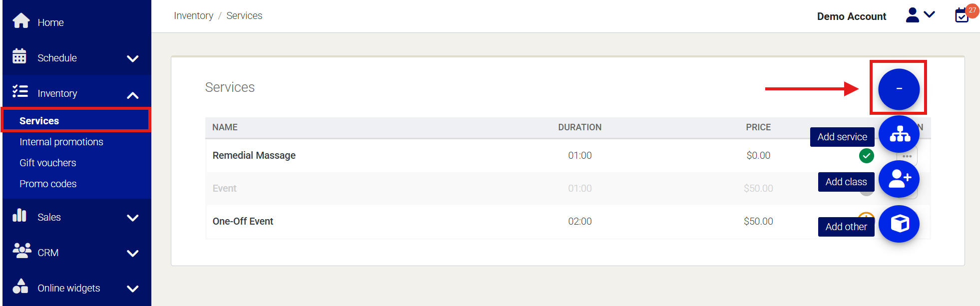The height and width of the screenshot is (306, 980).
Task: Open calendar notifications icon with badge
Action: [963, 15]
